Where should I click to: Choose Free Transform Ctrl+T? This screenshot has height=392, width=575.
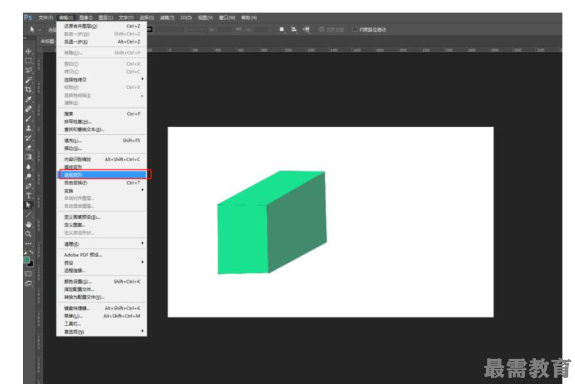click(x=101, y=183)
